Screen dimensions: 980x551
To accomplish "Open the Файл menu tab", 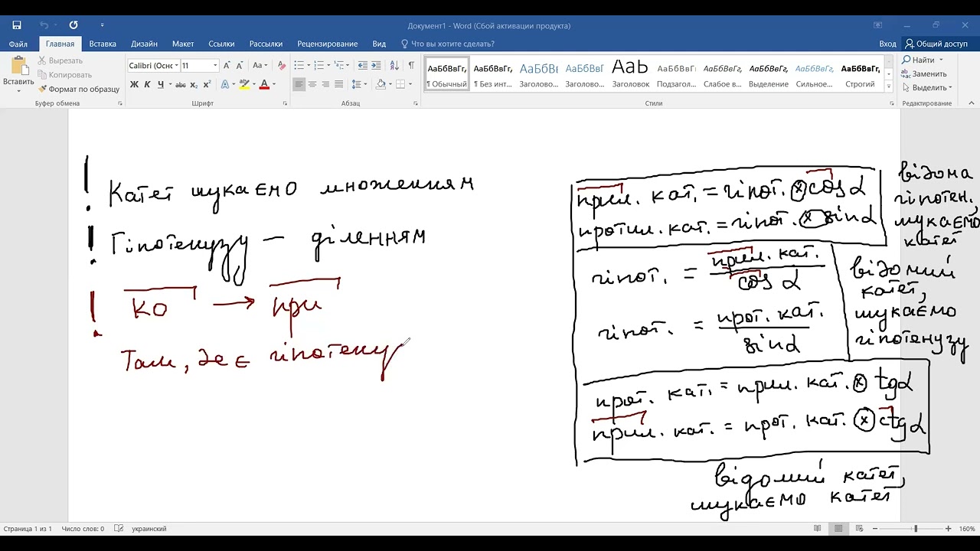I will click(x=18, y=44).
